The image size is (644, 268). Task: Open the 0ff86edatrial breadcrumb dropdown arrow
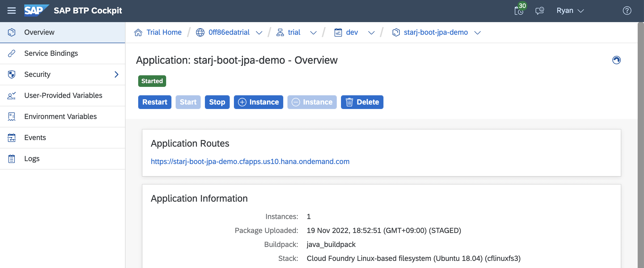click(259, 33)
